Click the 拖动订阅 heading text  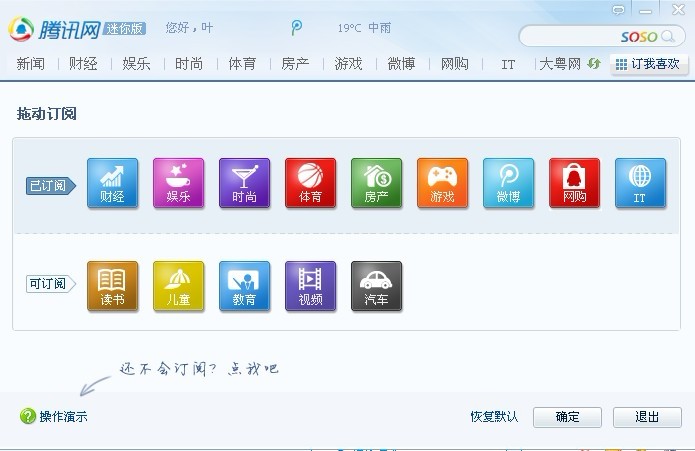click(x=47, y=114)
